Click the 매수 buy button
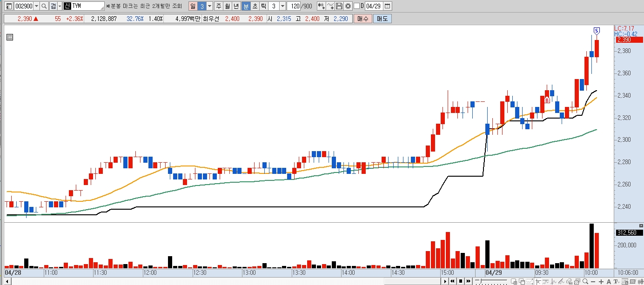The image size is (644, 285). click(362, 19)
